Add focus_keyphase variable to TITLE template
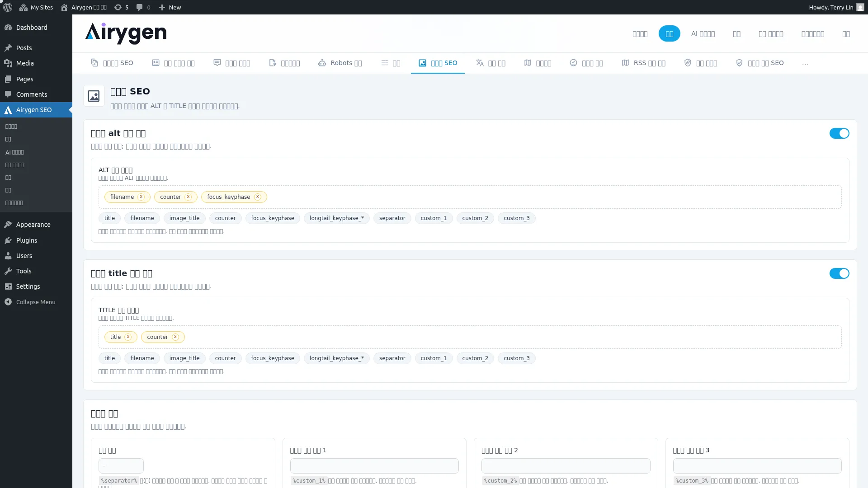Viewport: 868px width, 488px height. pos(273,358)
